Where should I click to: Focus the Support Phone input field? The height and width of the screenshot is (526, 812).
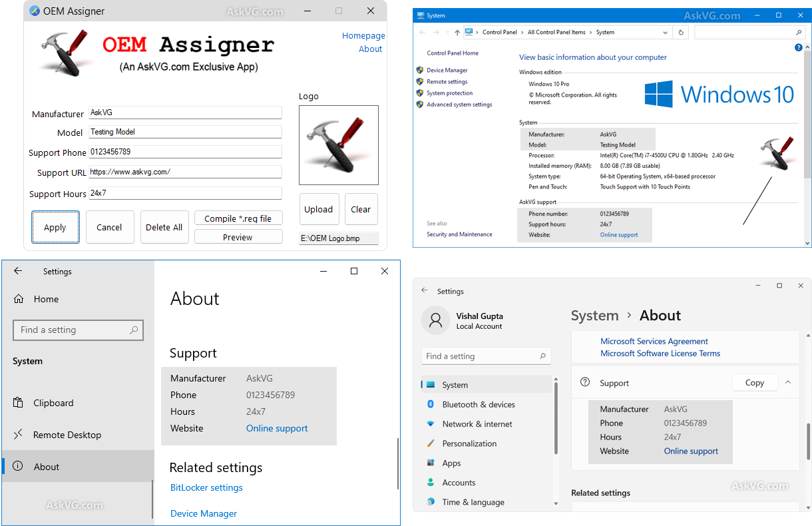point(185,152)
